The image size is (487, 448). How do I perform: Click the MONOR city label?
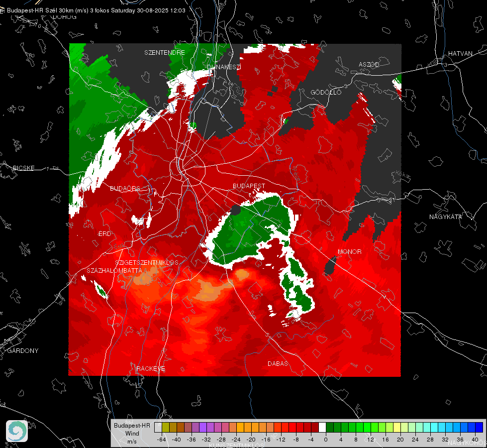tap(350, 251)
